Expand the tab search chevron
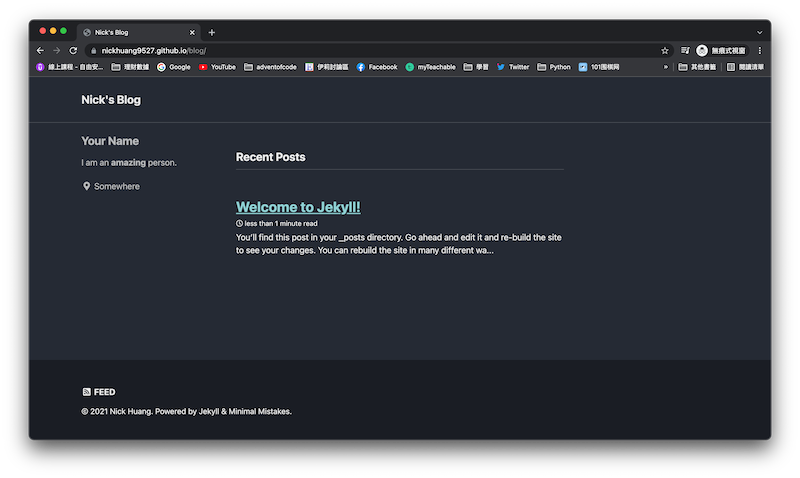800x478 pixels. point(760,33)
